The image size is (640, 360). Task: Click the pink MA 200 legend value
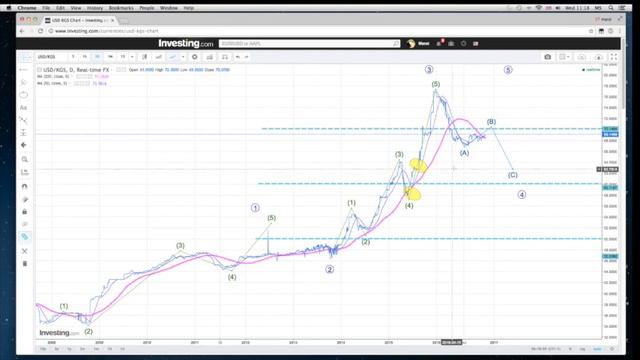click(x=102, y=76)
